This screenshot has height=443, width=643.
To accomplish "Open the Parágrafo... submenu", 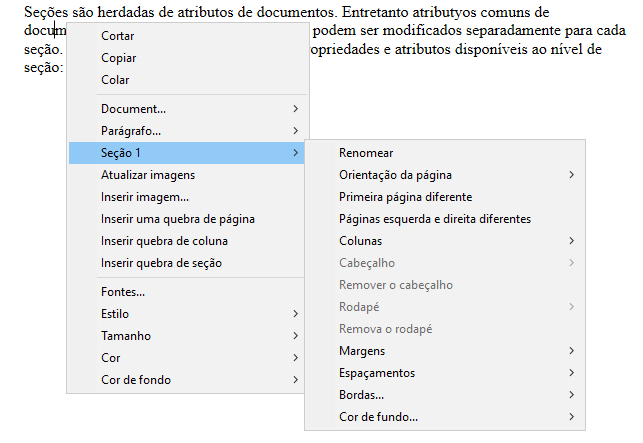I will (131, 130).
